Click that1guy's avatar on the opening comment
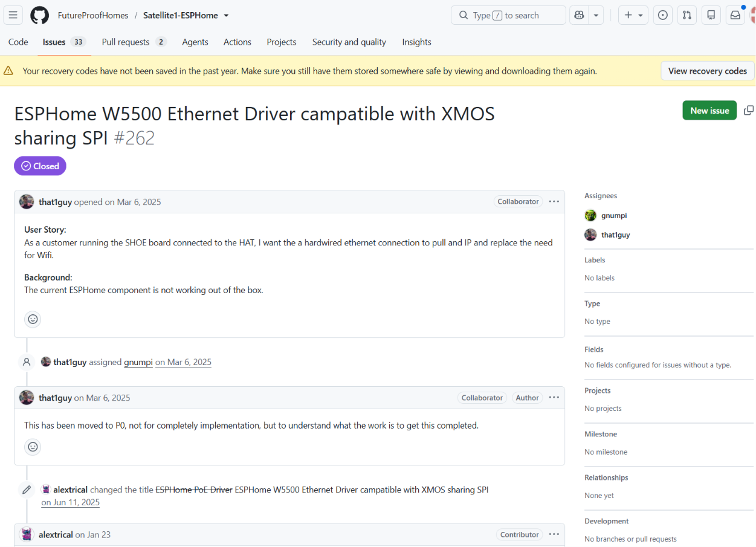Screen dimensions: 756x547 (27, 202)
